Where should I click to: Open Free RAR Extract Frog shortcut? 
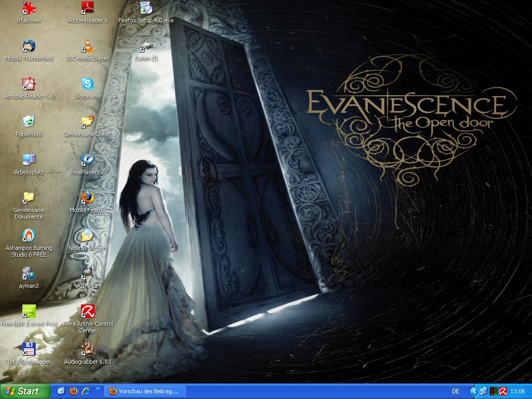click(29, 312)
